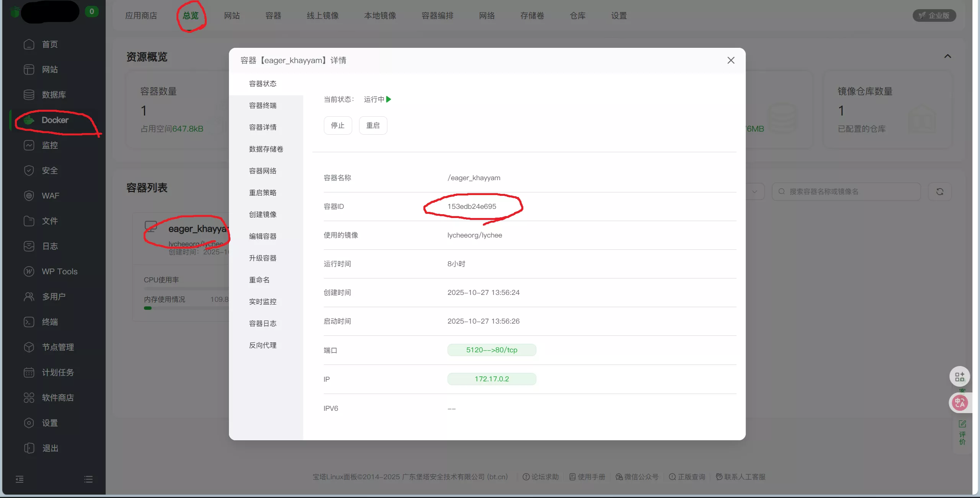The height and width of the screenshot is (498, 980).
Task: Switch to the 容器终端 tab in dialog
Action: click(263, 106)
